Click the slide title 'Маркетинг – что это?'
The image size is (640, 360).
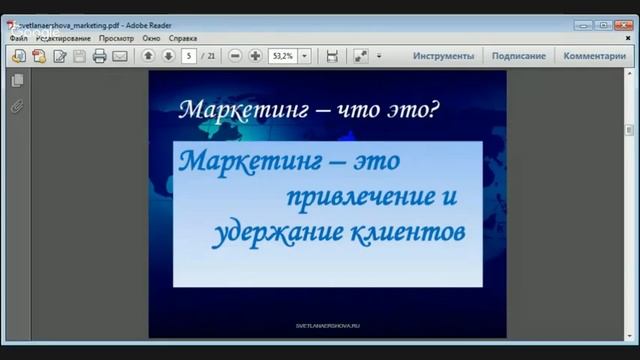click(309, 110)
